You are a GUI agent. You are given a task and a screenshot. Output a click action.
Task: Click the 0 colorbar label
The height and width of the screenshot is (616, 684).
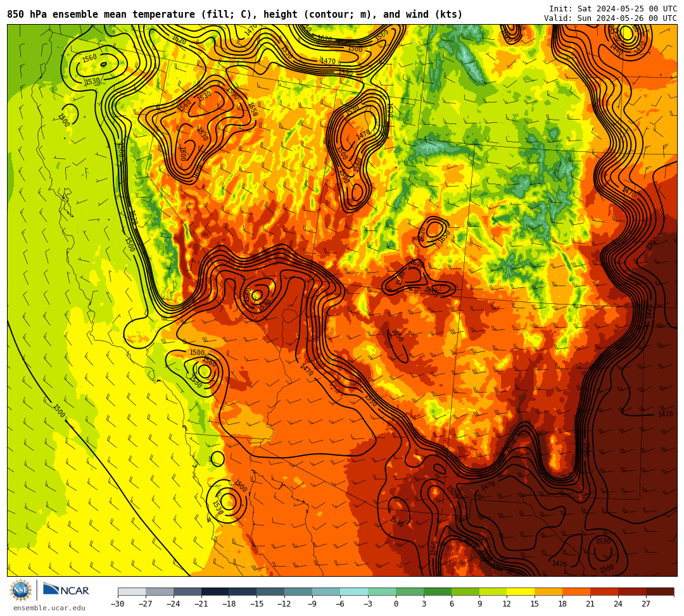[396, 604]
